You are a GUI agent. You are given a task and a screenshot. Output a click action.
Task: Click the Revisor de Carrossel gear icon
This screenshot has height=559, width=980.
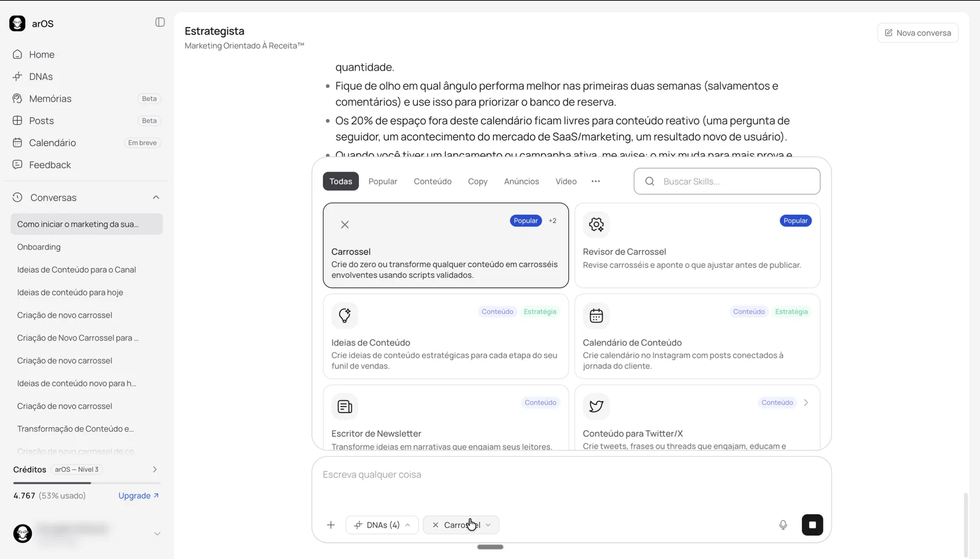596,224
